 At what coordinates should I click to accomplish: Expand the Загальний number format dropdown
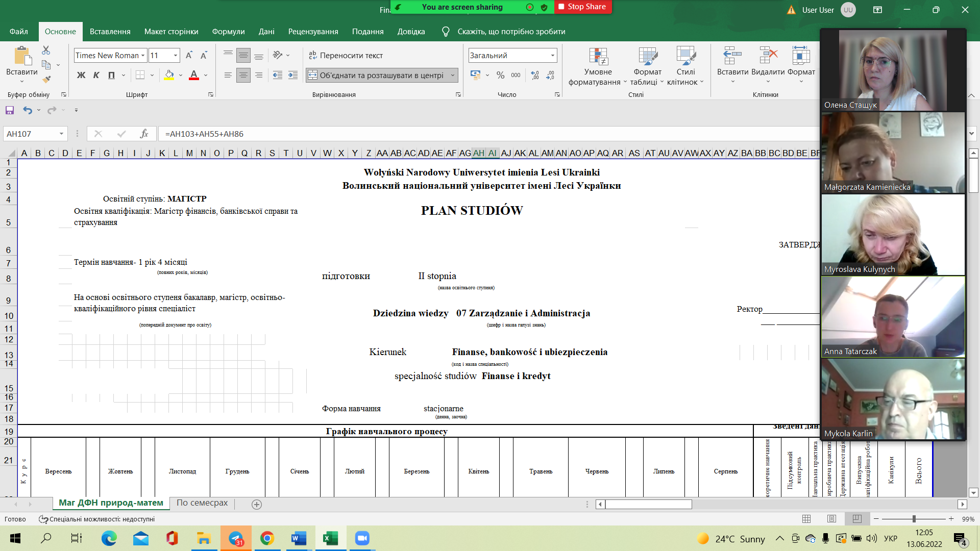[552, 55]
